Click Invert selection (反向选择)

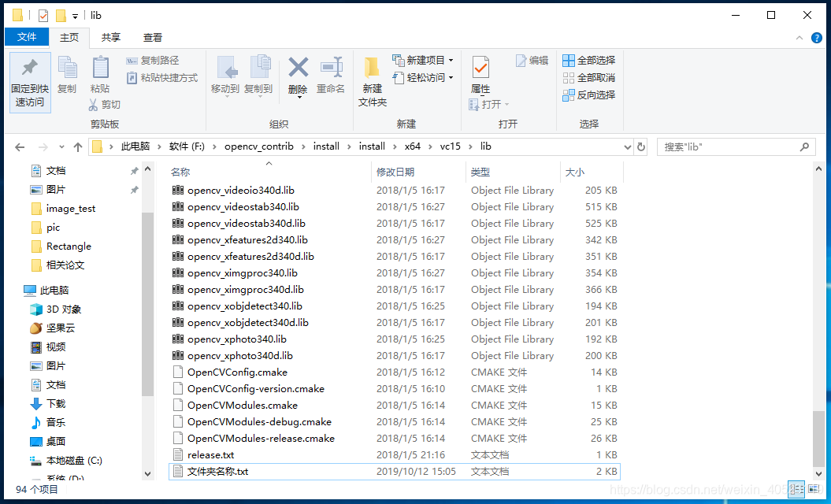[589, 94]
